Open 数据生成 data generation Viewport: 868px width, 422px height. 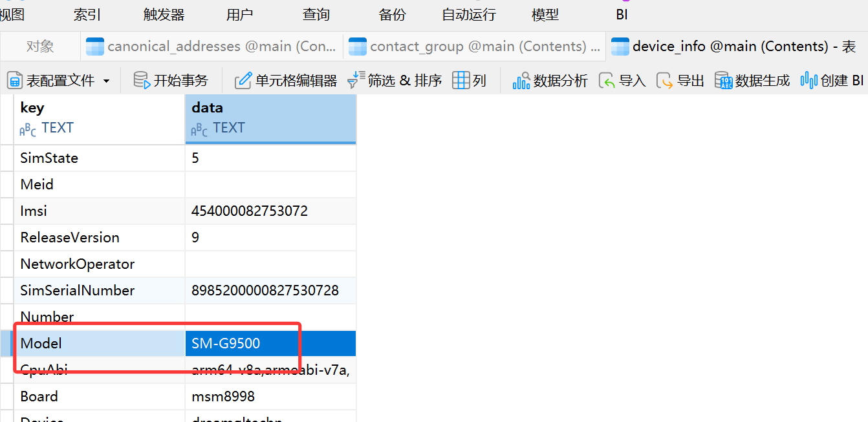coord(752,80)
